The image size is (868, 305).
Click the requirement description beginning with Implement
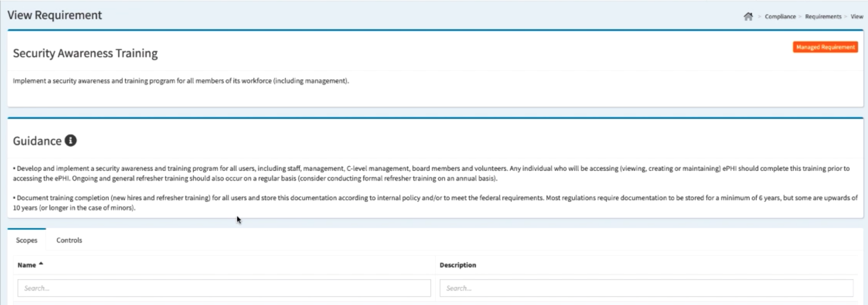pyautogui.click(x=181, y=81)
